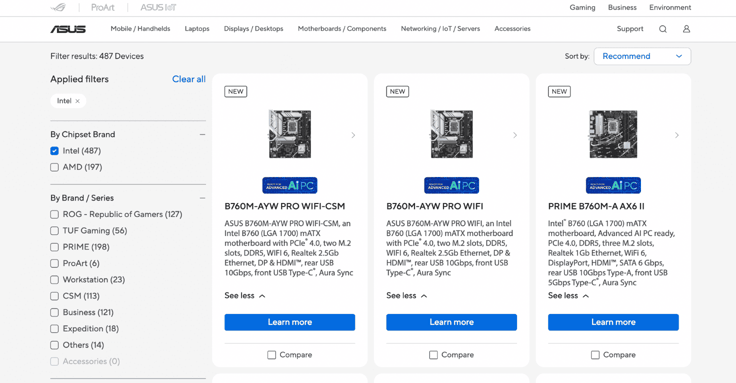Click next image arrow on PRIME B760M-A AX6 II

click(677, 135)
